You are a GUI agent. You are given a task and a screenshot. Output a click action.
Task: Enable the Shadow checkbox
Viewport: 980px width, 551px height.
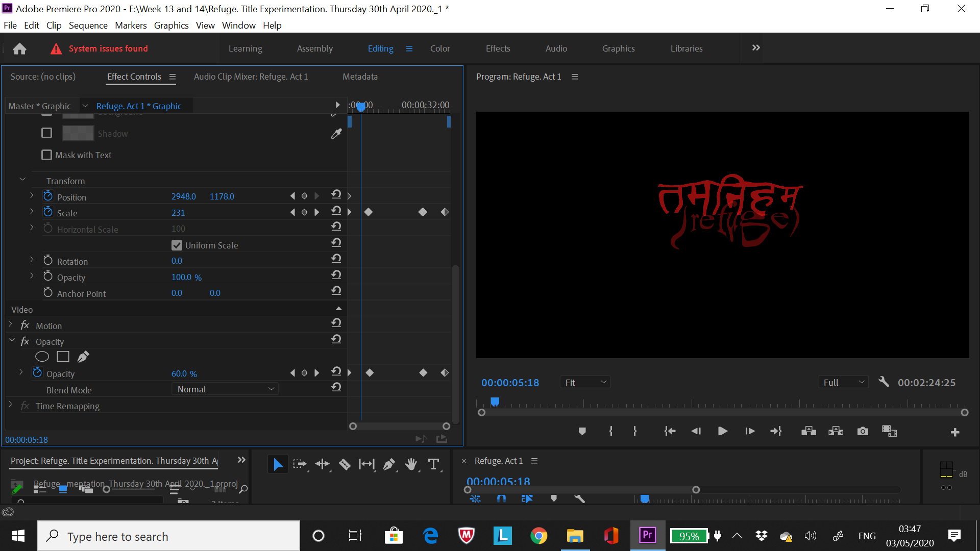(x=46, y=133)
